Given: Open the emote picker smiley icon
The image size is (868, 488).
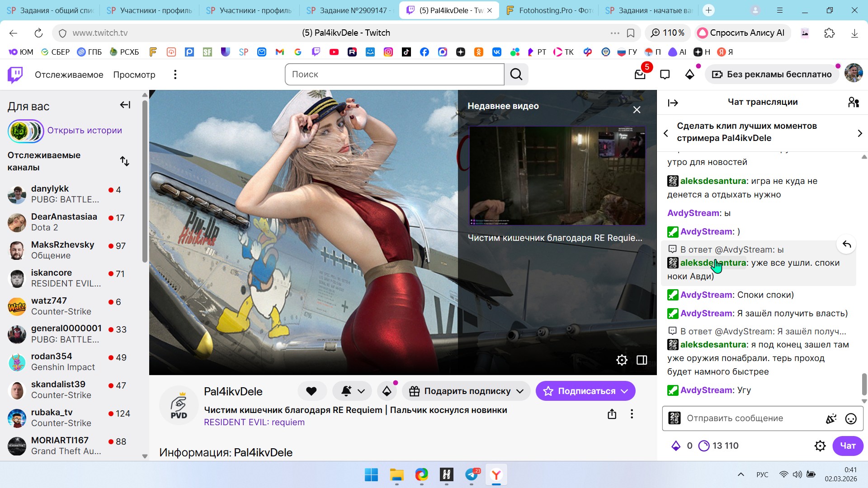Looking at the screenshot, I should [850, 419].
